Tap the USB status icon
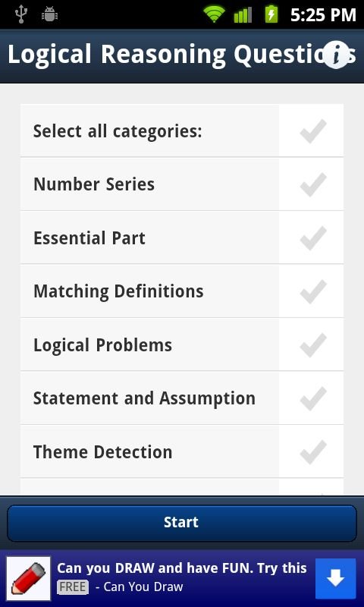This screenshot has height=607, width=364. [x=21, y=14]
